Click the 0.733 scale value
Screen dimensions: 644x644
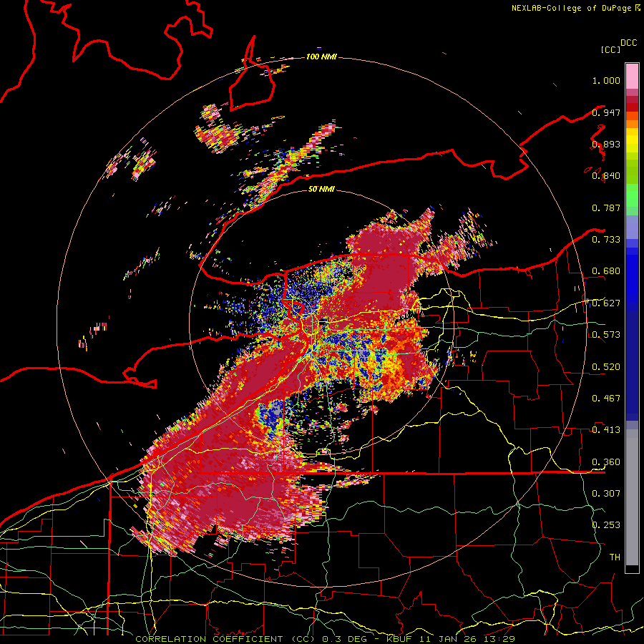click(606, 239)
